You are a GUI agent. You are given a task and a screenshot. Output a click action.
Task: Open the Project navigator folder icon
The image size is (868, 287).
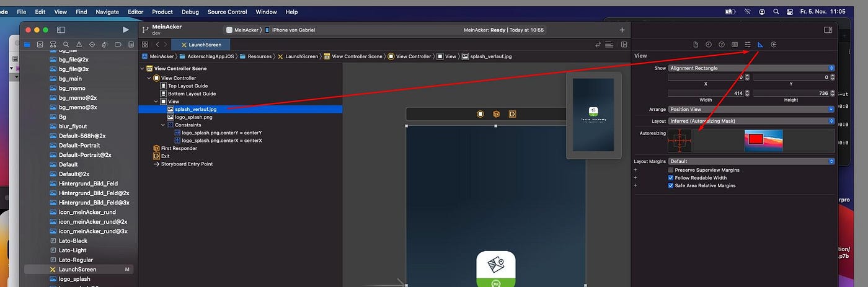(x=27, y=45)
